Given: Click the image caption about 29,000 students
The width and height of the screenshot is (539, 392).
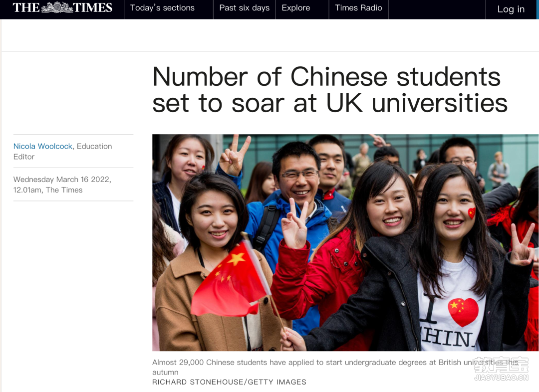Looking at the screenshot, I should click(x=335, y=367).
